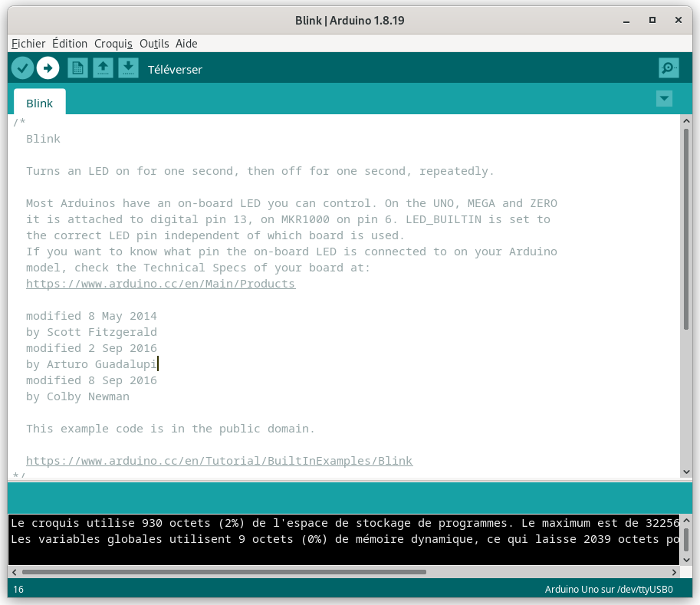Open the Aide menu

coord(186,44)
